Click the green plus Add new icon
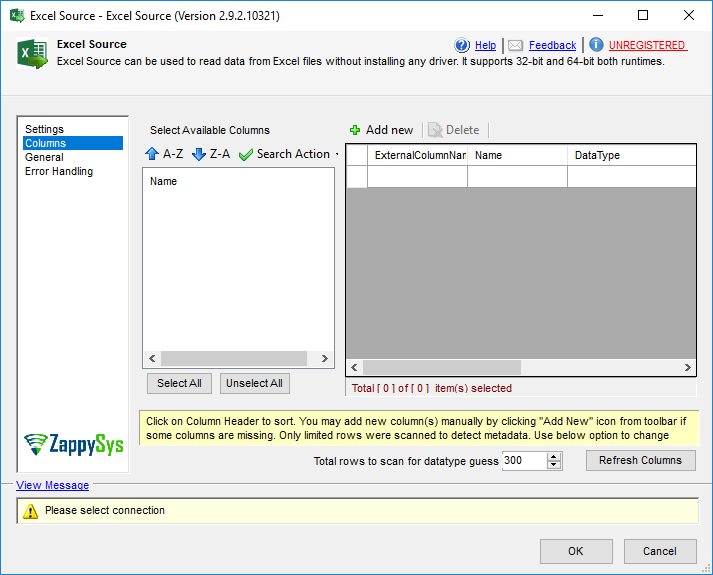 click(x=355, y=130)
